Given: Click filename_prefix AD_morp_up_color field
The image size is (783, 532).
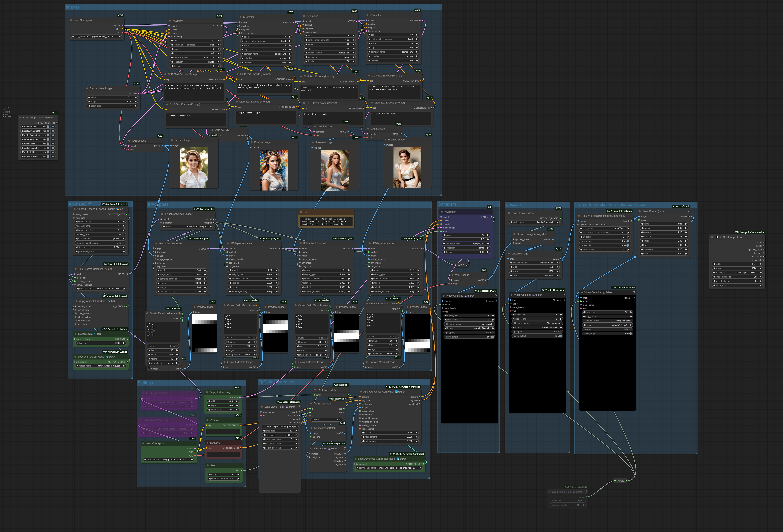Looking at the screenshot, I should pos(607,321).
